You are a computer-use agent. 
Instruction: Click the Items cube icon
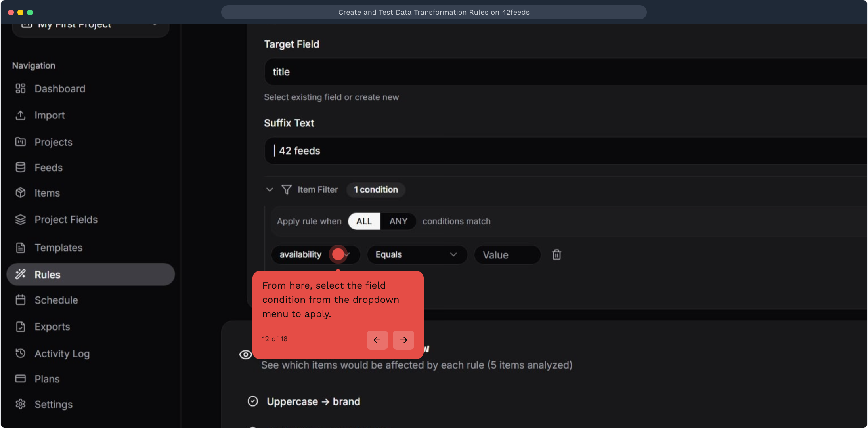pos(20,193)
